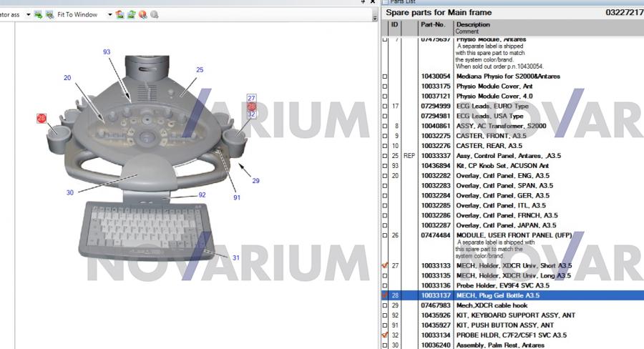Click callout label 31 on keyboard diagram
Image resolution: width=644 pixels, height=349 pixels.
click(x=236, y=257)
